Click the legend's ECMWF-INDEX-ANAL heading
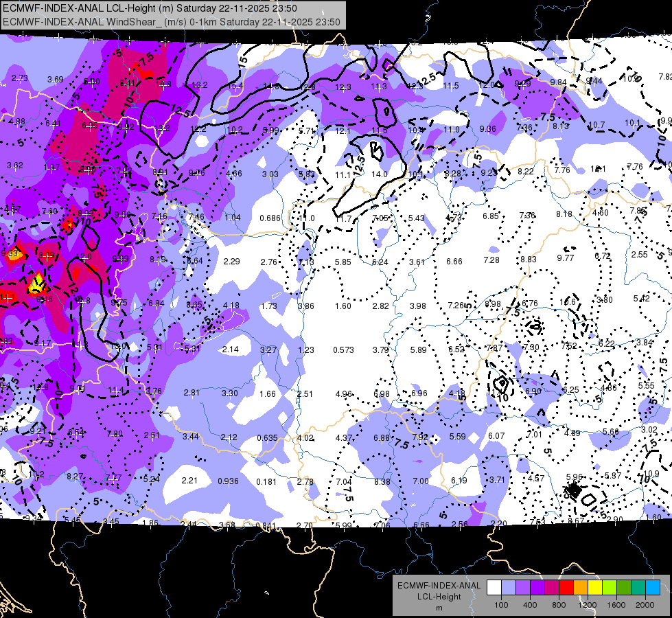The height and width of the screenshot is (618, 672). (x=439, y=586)
